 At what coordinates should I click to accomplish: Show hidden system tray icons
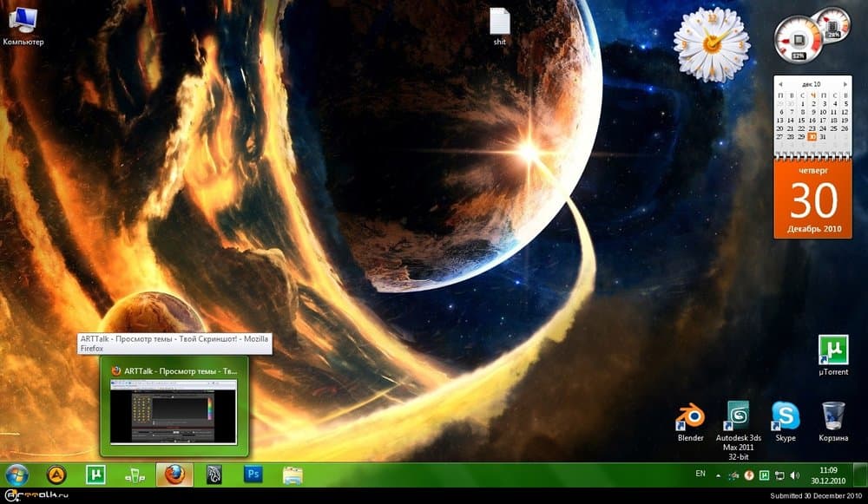click(x=717, y=475)
